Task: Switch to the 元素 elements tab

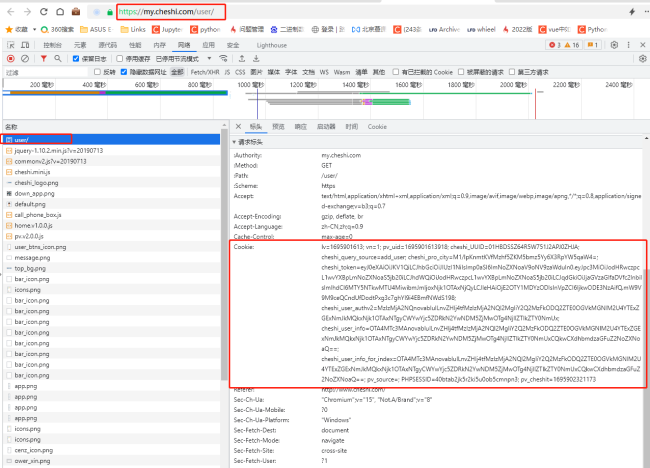Action: (80, 45)
